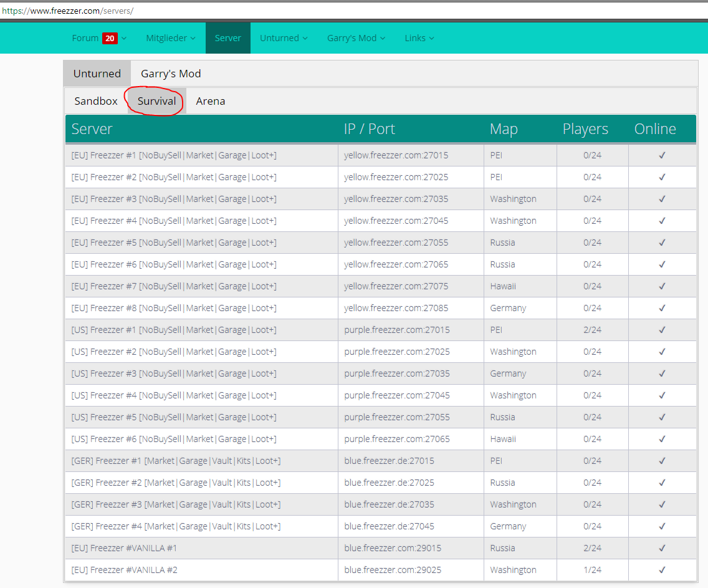
Task: Select the circled Survival tab
Action: [156, 101]
